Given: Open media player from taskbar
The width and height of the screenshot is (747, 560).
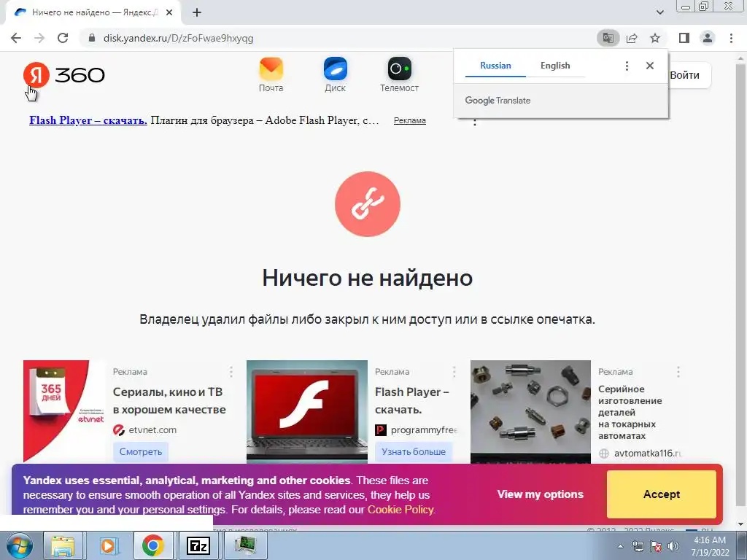Looking at the screenshot, I should [108, 545].
